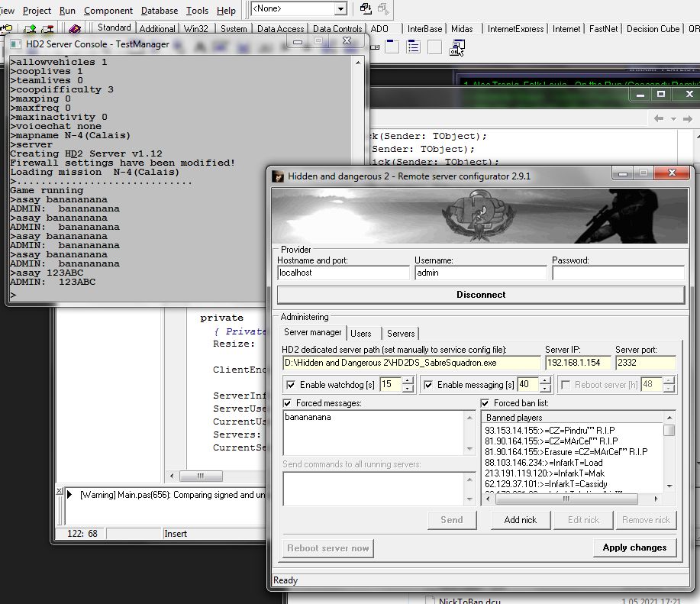This screenshot has width=700, height=604.
Task: Disable the Enable watchdog checkbox
Action: 290,385
